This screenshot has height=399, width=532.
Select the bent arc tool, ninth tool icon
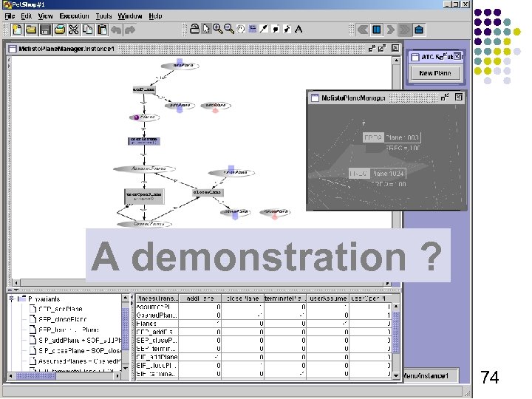[x=287, y=29]
